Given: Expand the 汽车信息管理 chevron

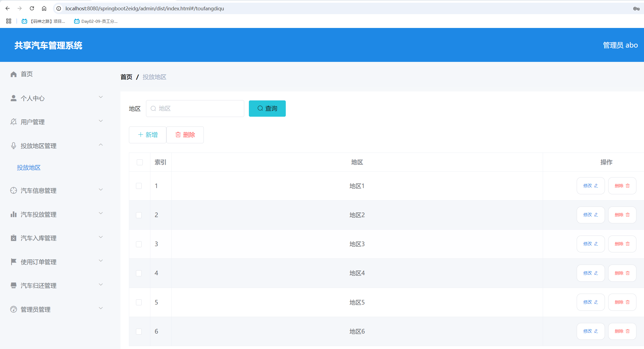Looking at the screenshot, I should [x=101, y=190].
